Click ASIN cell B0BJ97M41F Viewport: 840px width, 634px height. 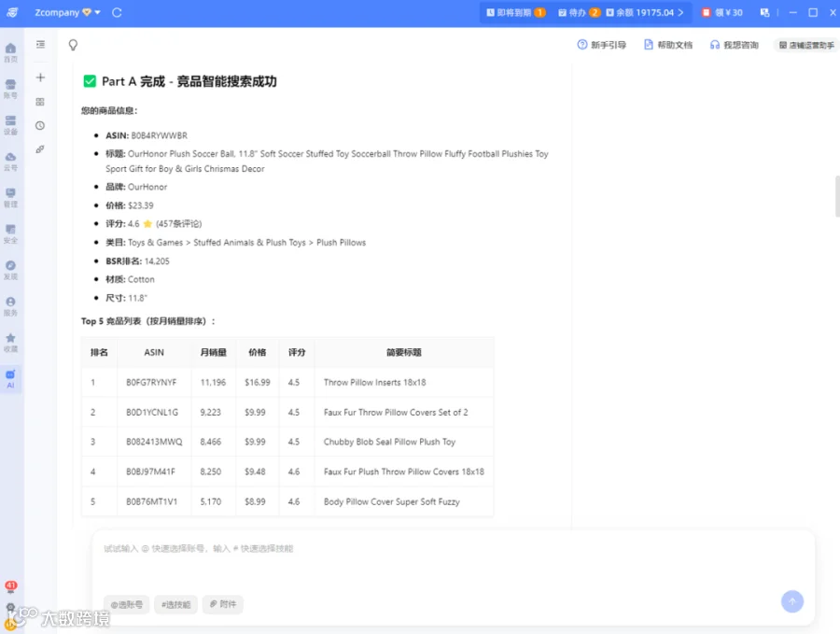point(150,472)
